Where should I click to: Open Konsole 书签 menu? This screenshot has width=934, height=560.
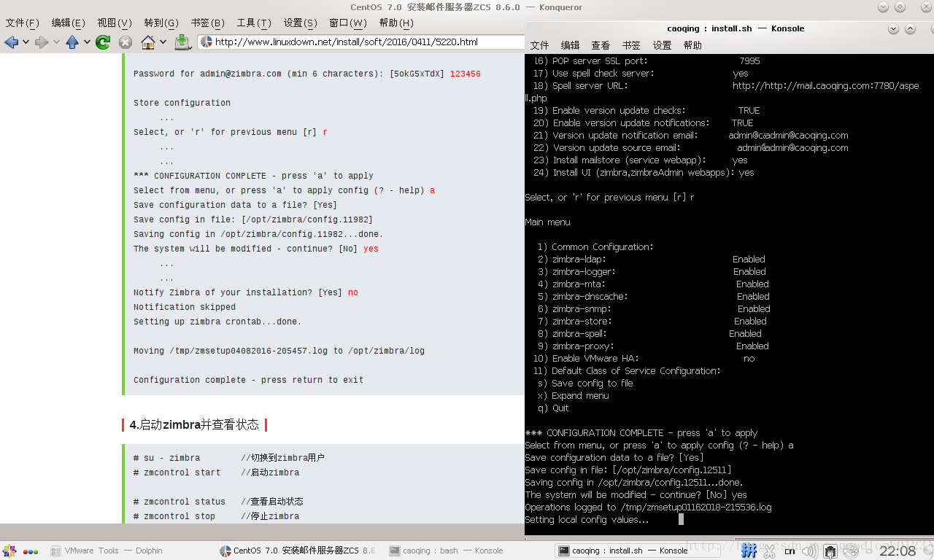[631, 45]
